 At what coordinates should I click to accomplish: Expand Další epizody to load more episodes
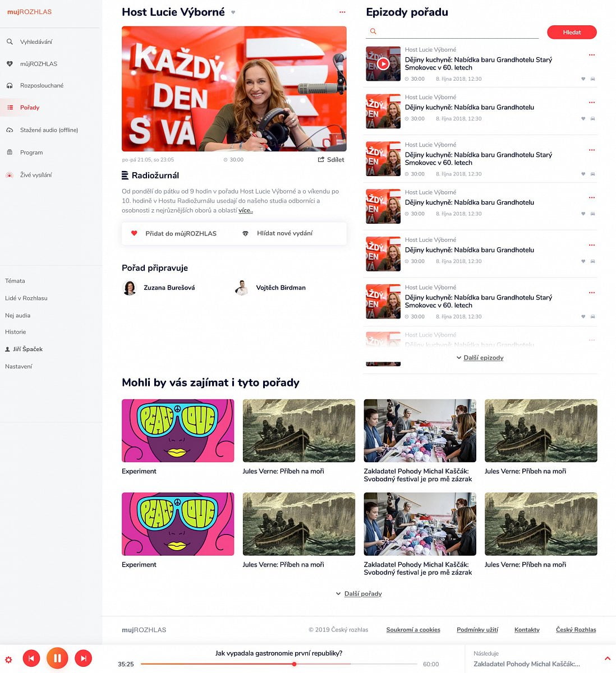(x=480, y=357)
